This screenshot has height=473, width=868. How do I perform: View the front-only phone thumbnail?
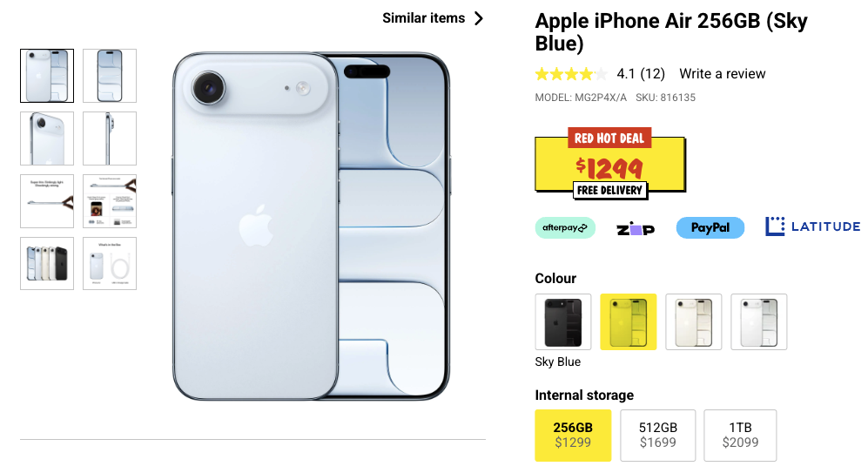pyautogui.click(x=110, y=76)
